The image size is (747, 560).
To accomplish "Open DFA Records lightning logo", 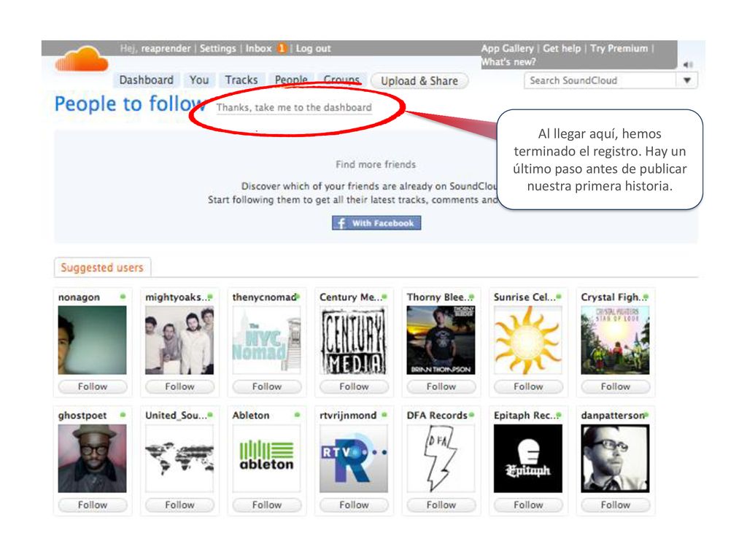I will [x=441, y=458].
